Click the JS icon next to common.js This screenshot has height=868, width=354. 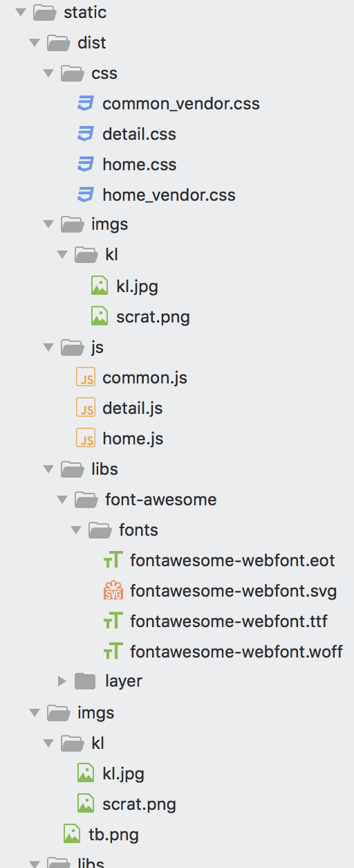[85, 378]
